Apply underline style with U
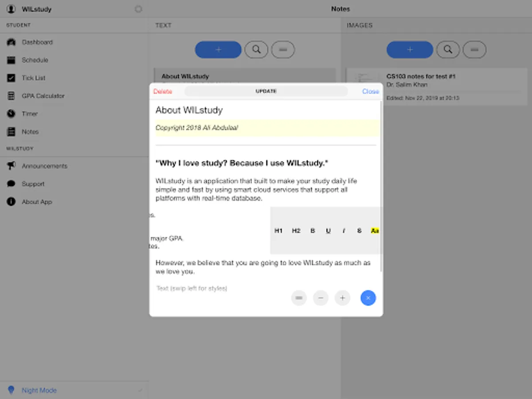The width and height of the screenshot is (532, 399). click(328, 231)
